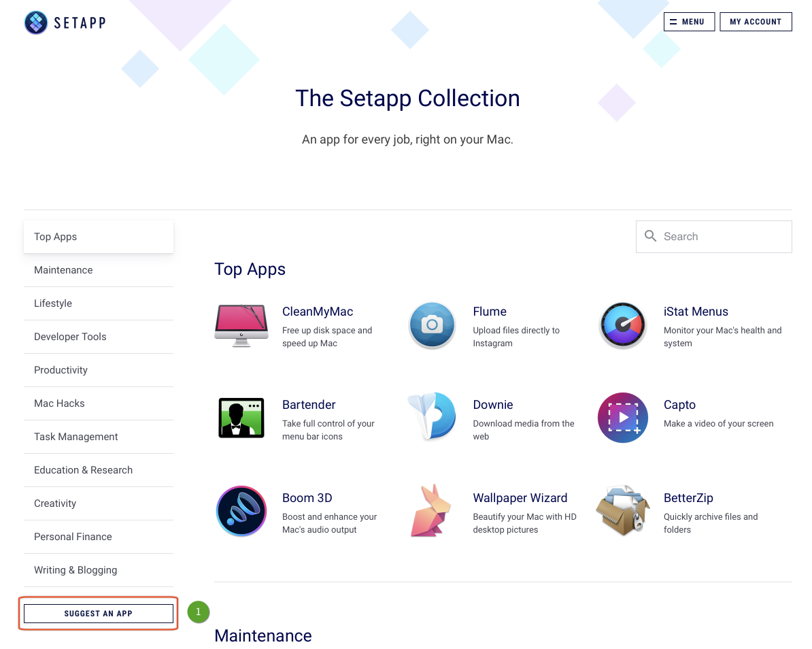Select the iStat Menus gauge icon
The width and height of the screenshot is (812, 649).
pos(622,325)
